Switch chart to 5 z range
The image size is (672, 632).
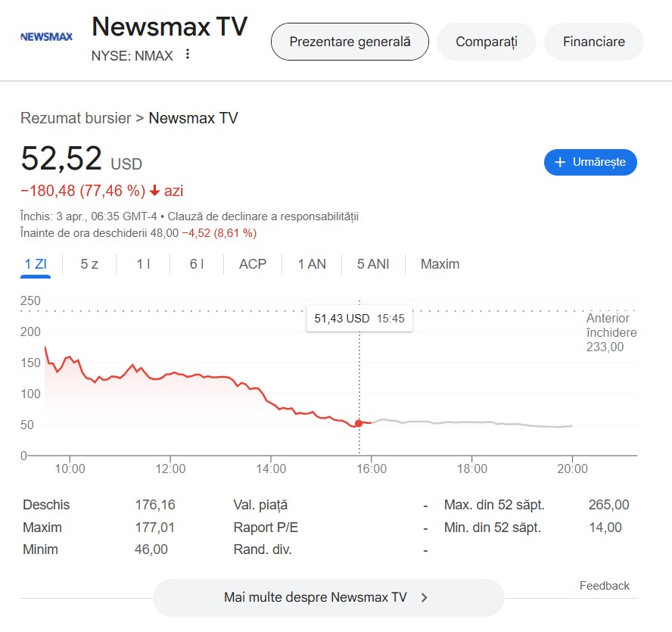(x=89, y=264)
